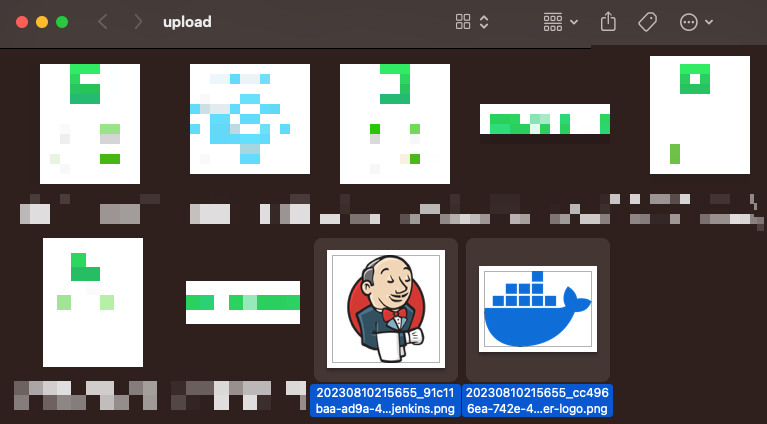Click the Share toolbar icon

(x=608, y=22)
